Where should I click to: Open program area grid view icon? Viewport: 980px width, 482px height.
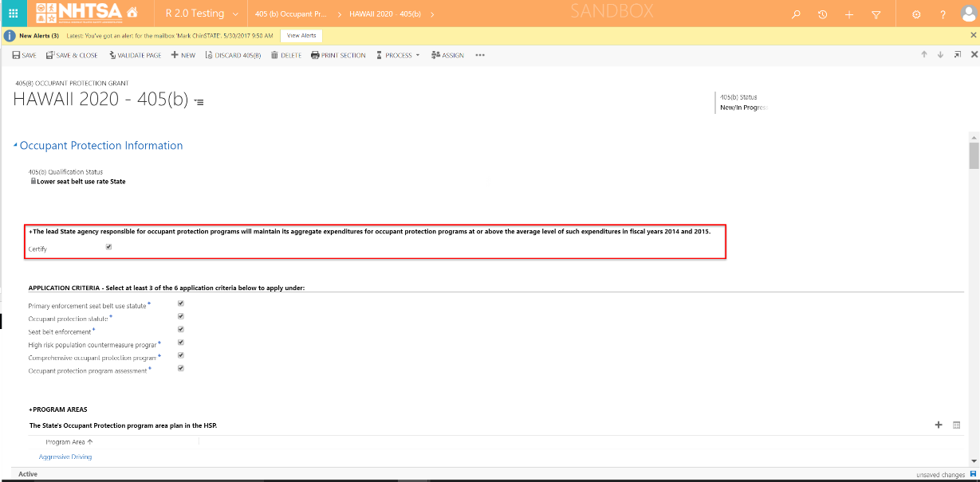[957, 425]
